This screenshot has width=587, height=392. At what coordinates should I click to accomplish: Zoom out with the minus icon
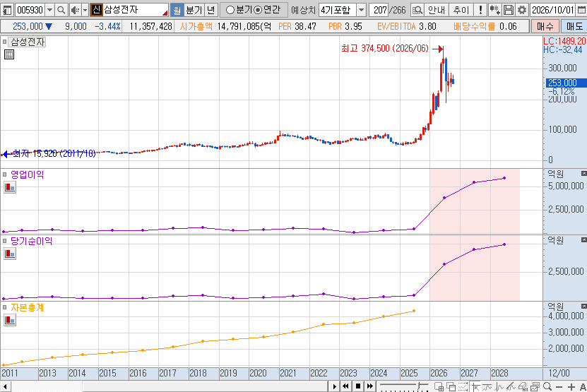point(559,387)
